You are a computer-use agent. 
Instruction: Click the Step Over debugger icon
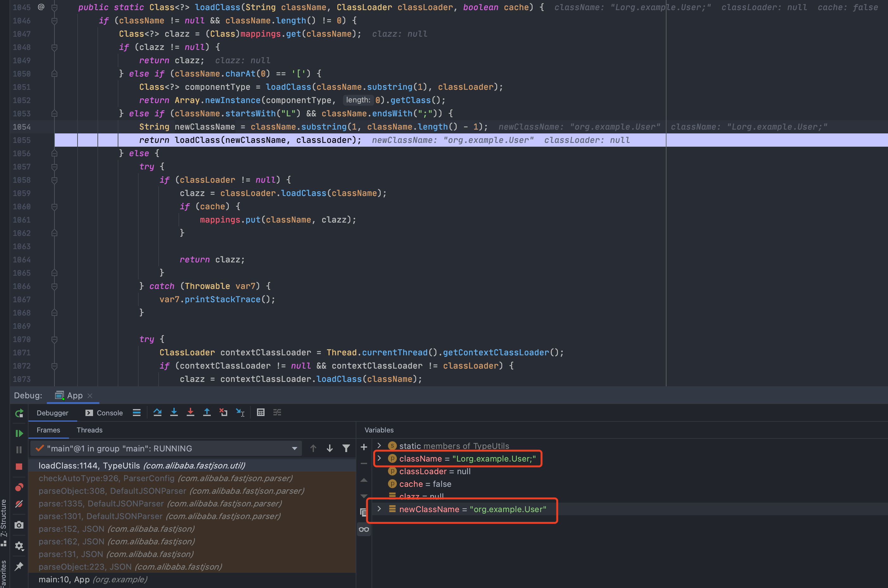coord(157,413)
